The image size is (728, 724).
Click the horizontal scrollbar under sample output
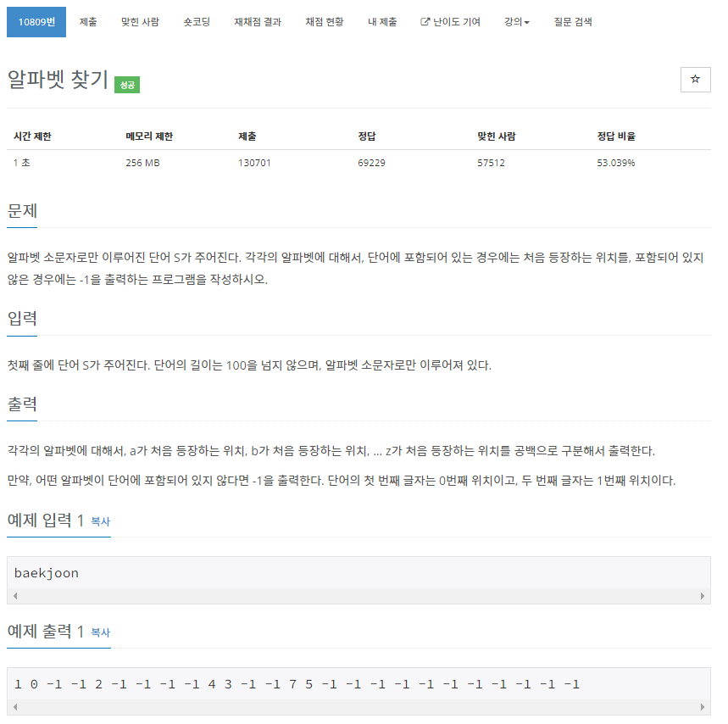coord(358,707)
